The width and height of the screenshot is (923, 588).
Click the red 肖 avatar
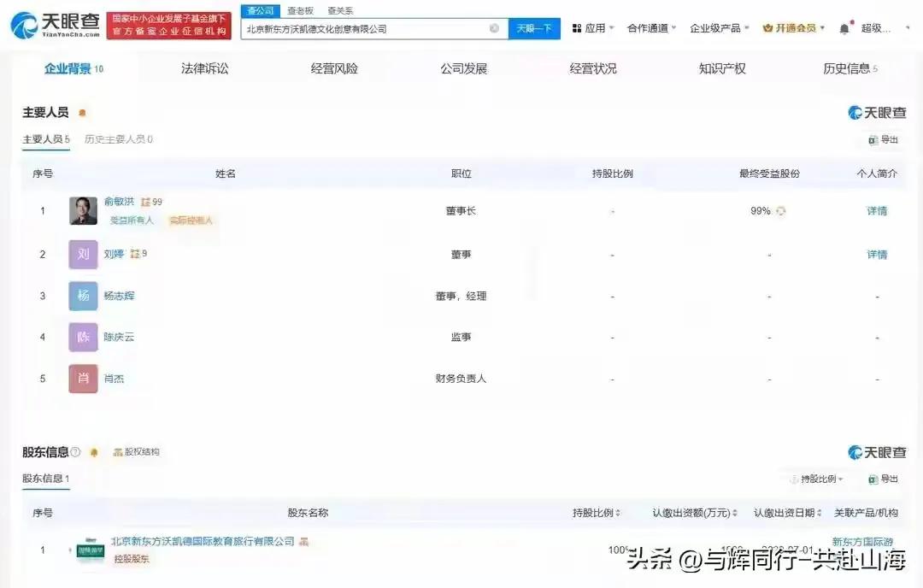(83, 379)
